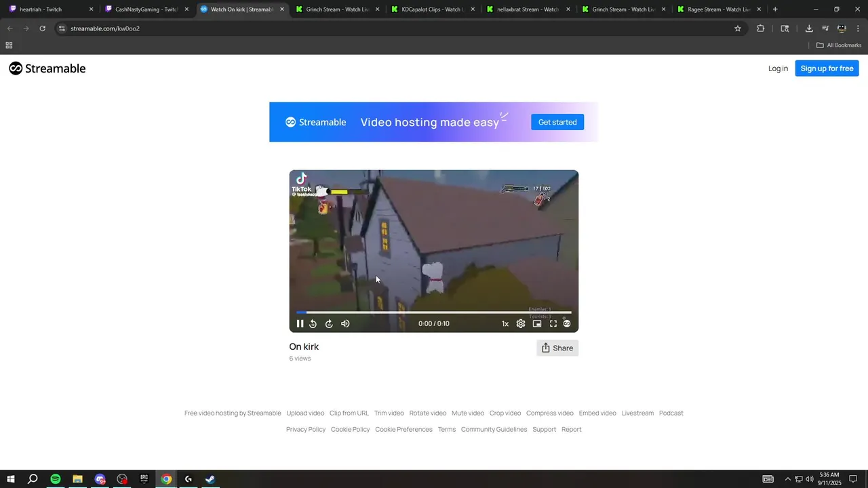Click Log in
This screenshot has width=868, height=488.
(778, 68)
